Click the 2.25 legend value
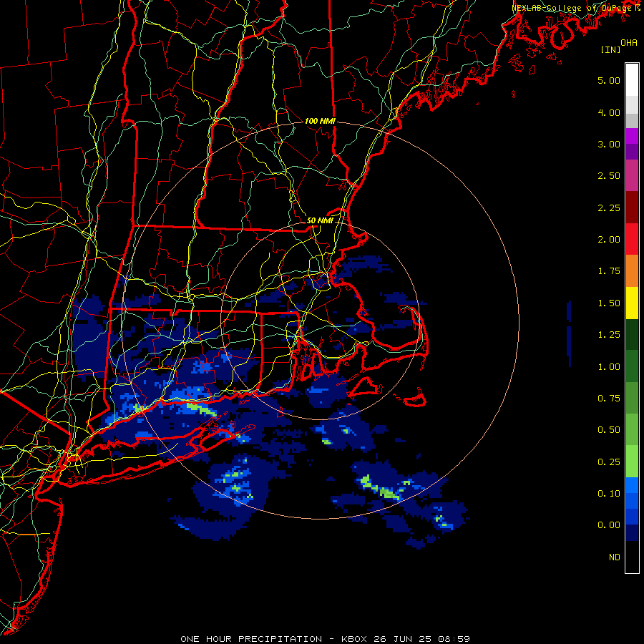The height and width of the screenshot is (644, 644). pyautogui.click(x=609, y=208)
